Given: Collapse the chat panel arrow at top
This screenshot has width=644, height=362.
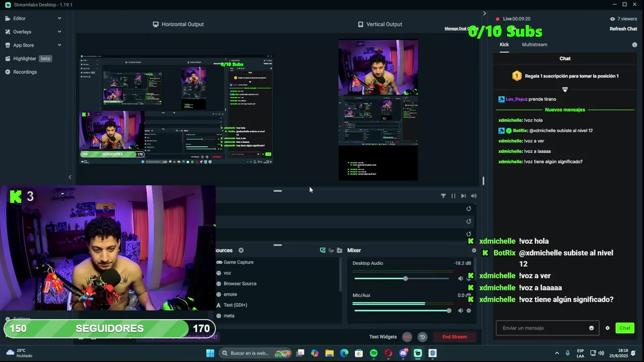Looking at the screenshot, I should pyautogui.click(x=485, y=14).
